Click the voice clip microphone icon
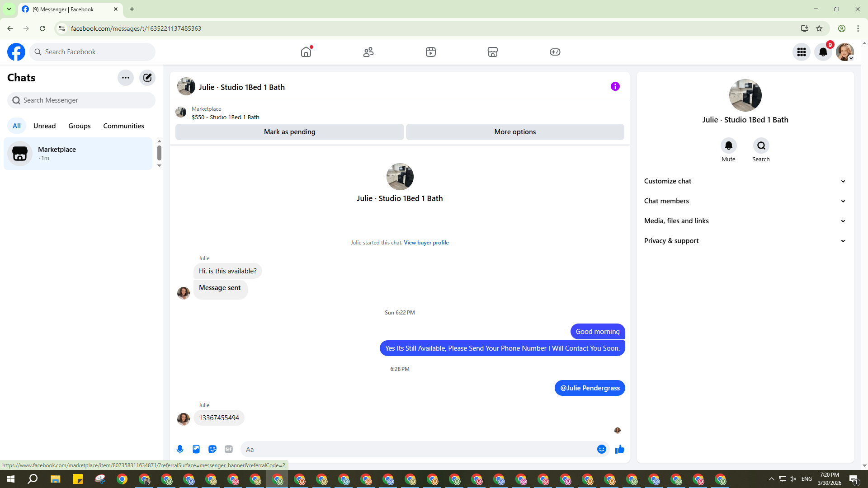The width and height of the screenshot is (868, 488). click(180, 449)
